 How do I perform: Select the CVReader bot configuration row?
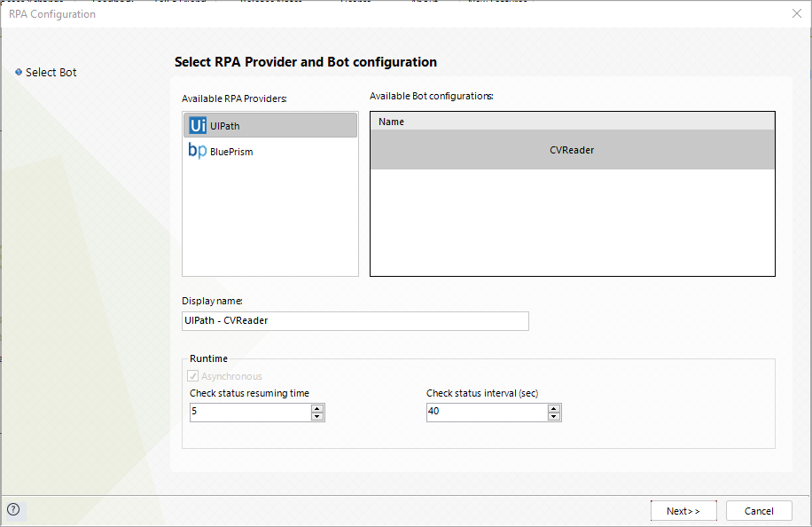click(573, 150)
